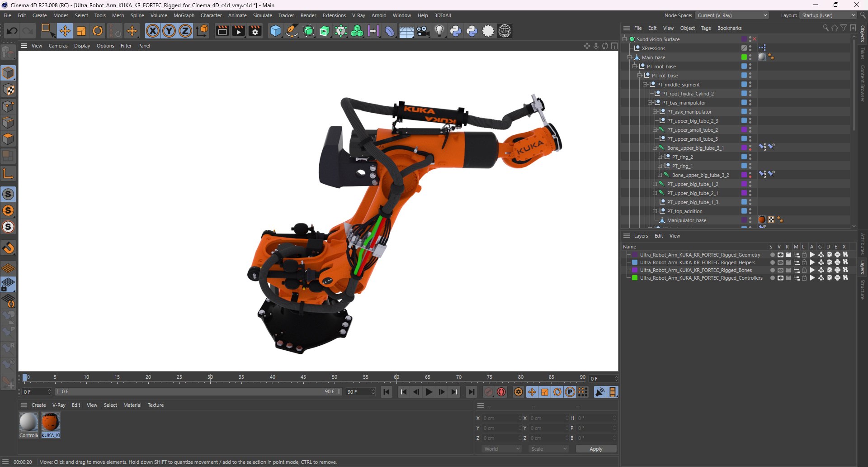Viewport: 868px width, 467px height.
Task: Select the Controller gray material thumbnail
Action: pos(28,422)
